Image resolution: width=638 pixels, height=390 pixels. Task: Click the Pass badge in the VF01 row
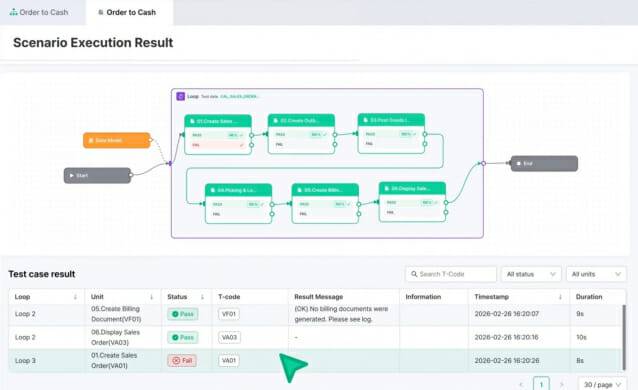183,314
